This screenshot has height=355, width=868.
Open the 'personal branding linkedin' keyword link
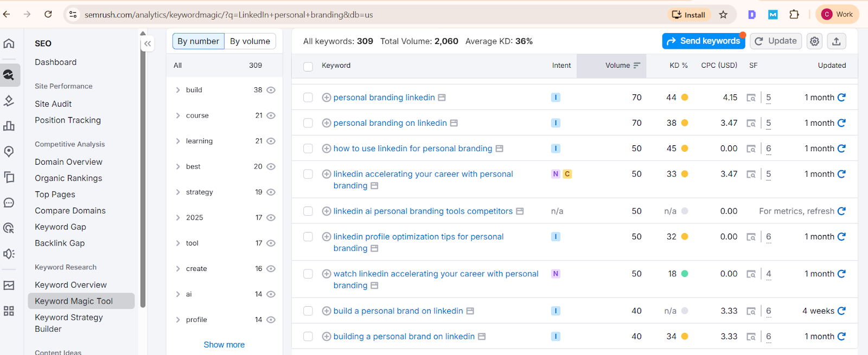(384, 98)
